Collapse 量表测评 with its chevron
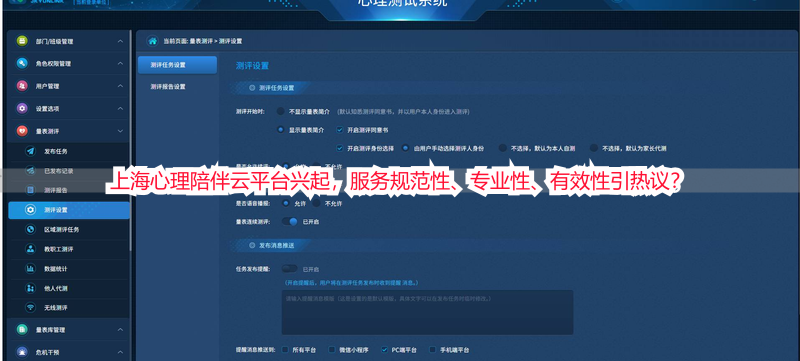Screen dimensions: 800x361 click(x=120, y=131)
